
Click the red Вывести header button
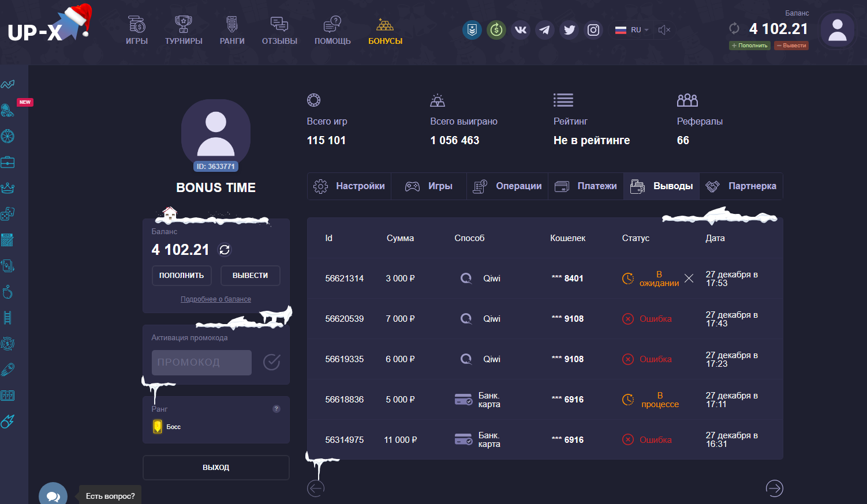click(791, 46)
